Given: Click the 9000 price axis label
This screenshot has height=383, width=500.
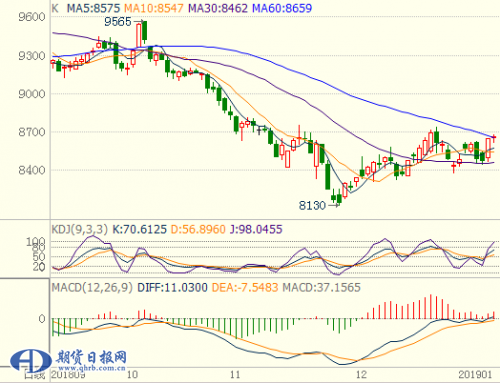Looking at the screenshot, I should 32,94.
